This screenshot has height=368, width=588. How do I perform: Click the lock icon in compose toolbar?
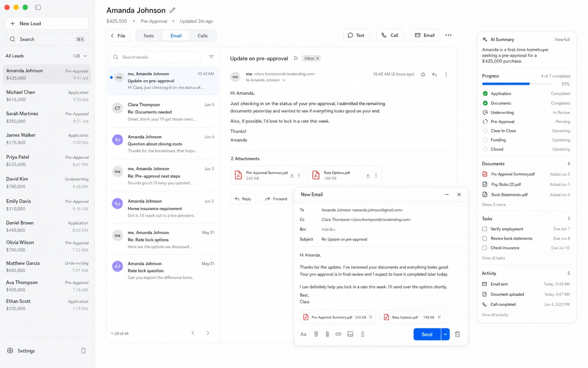(363, 334)
